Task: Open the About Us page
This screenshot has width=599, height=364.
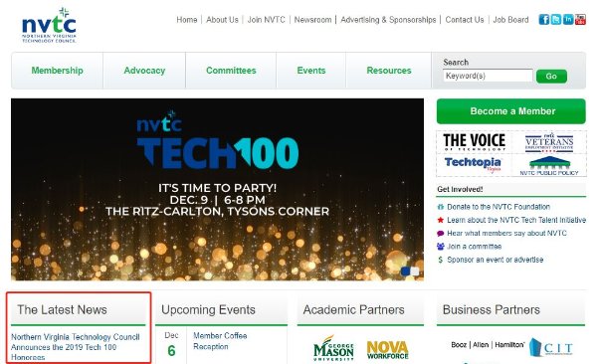Action: click(222, 20)
